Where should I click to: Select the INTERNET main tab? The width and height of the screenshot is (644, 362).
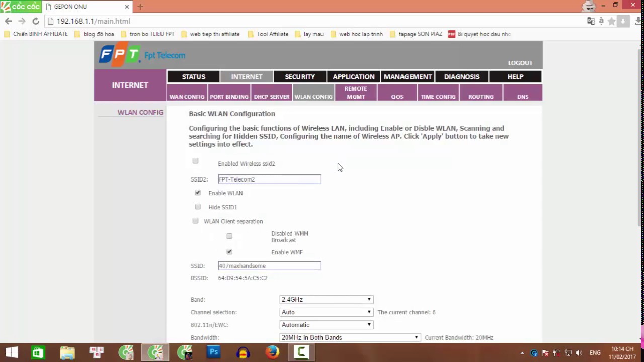(247, 77)
